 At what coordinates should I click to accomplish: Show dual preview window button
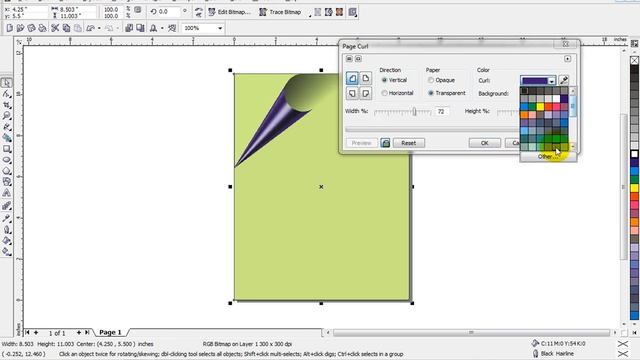click(349, 59)
